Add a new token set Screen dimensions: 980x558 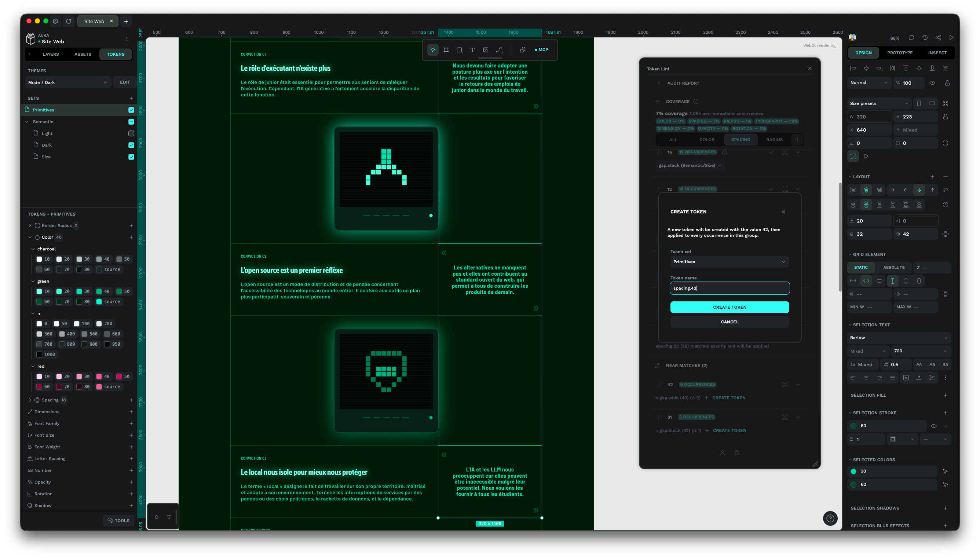131,98
